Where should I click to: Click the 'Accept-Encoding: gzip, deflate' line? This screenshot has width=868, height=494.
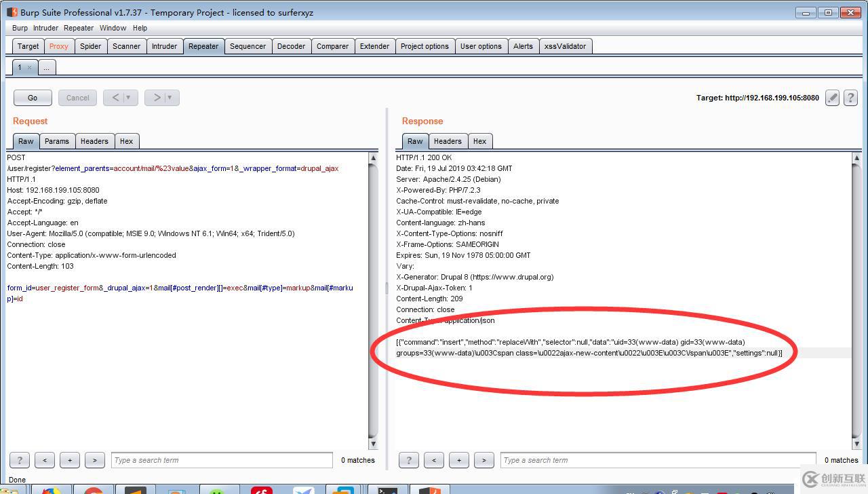pyautogui.click(x=57, y=201)
